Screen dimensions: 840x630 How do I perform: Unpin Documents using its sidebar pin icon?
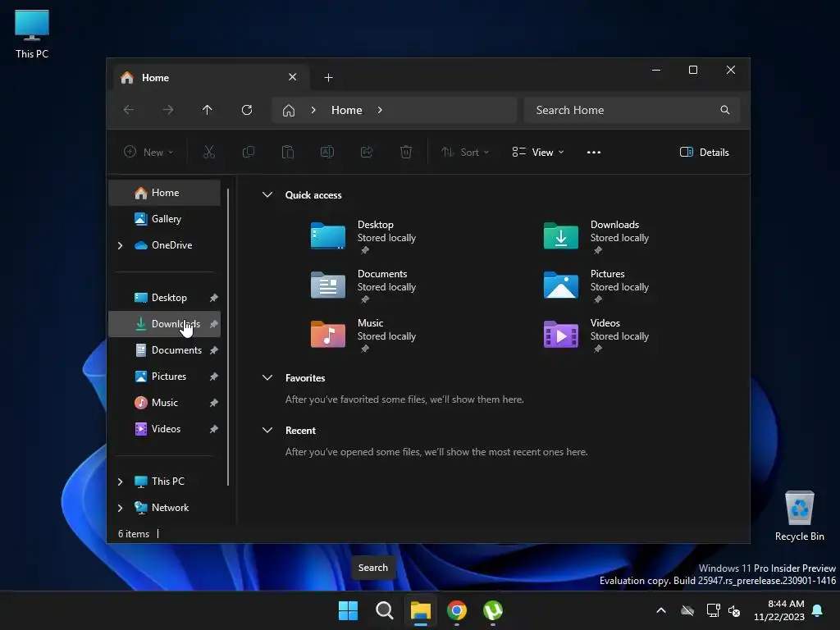pos(213,350)
